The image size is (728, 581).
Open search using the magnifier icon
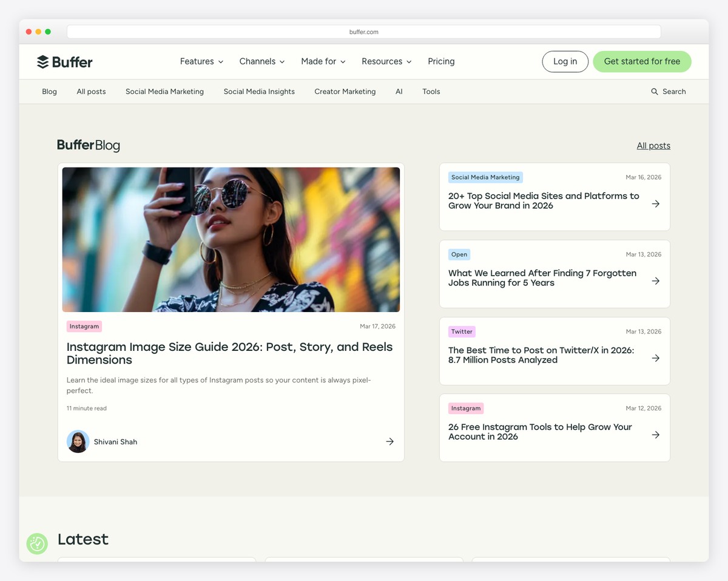654,91
